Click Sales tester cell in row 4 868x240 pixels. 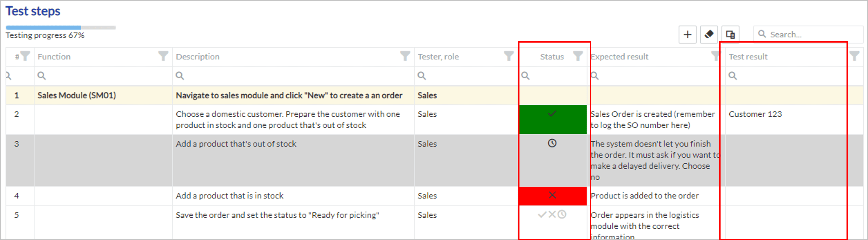466,196
